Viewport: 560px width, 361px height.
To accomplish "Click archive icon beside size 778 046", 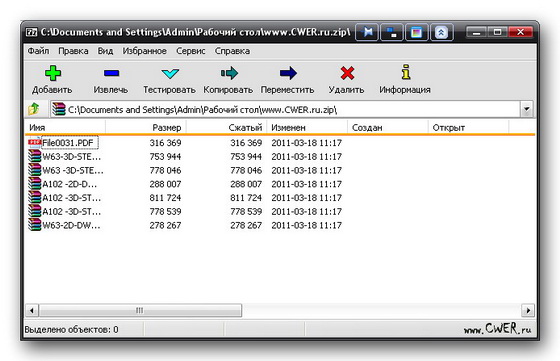I will [35, 170].
